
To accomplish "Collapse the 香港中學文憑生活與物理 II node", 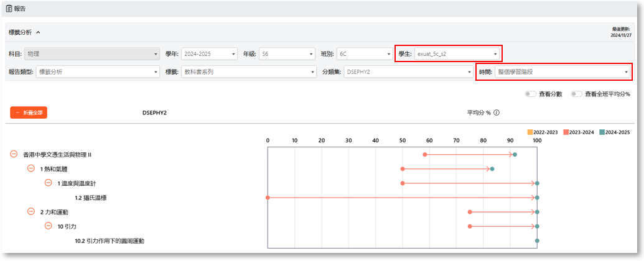I will [14, 154].
